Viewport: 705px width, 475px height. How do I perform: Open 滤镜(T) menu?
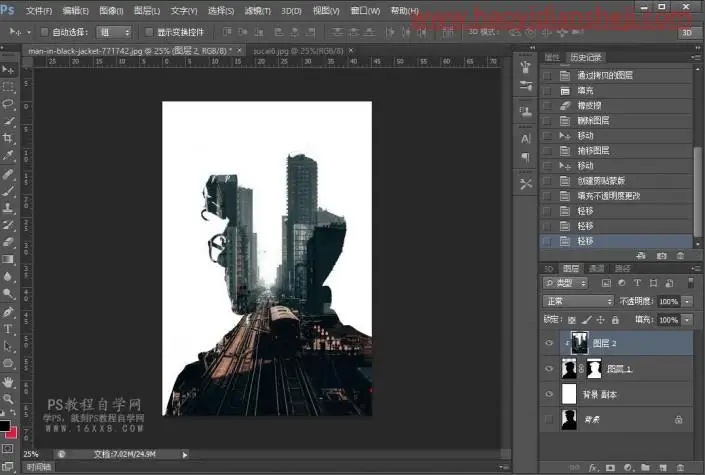(258, 10)
